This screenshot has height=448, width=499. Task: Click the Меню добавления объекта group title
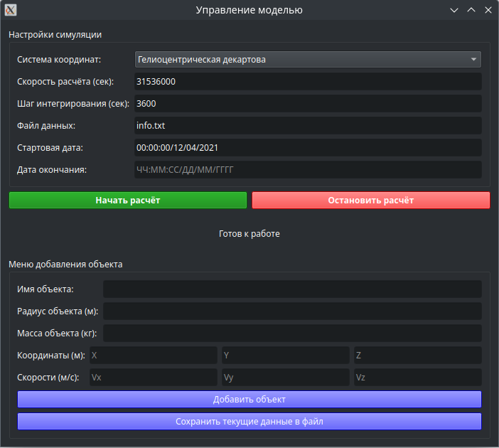point(65,265)
